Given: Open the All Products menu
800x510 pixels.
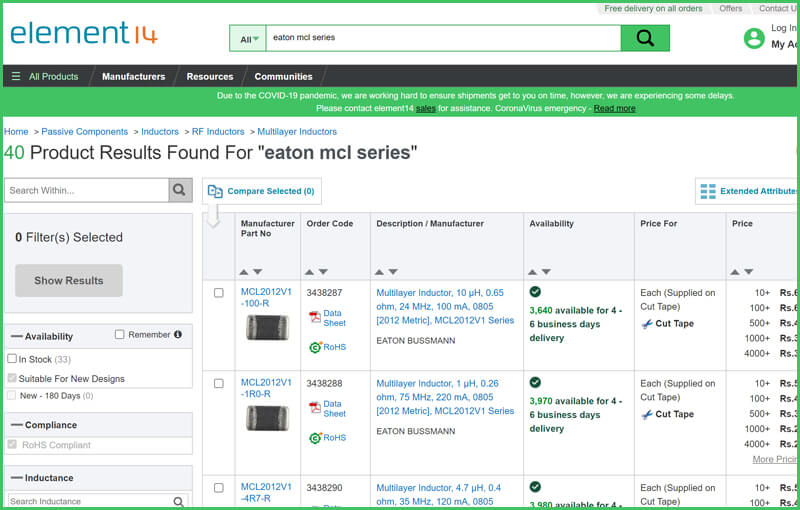Looking at the screenshot, I should click(x=54, y=76).
